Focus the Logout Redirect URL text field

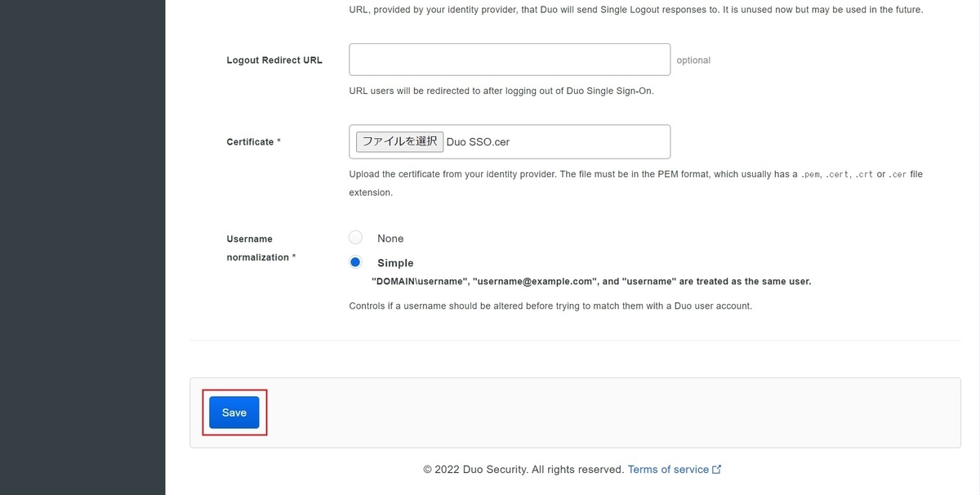(x=509, y=60)
